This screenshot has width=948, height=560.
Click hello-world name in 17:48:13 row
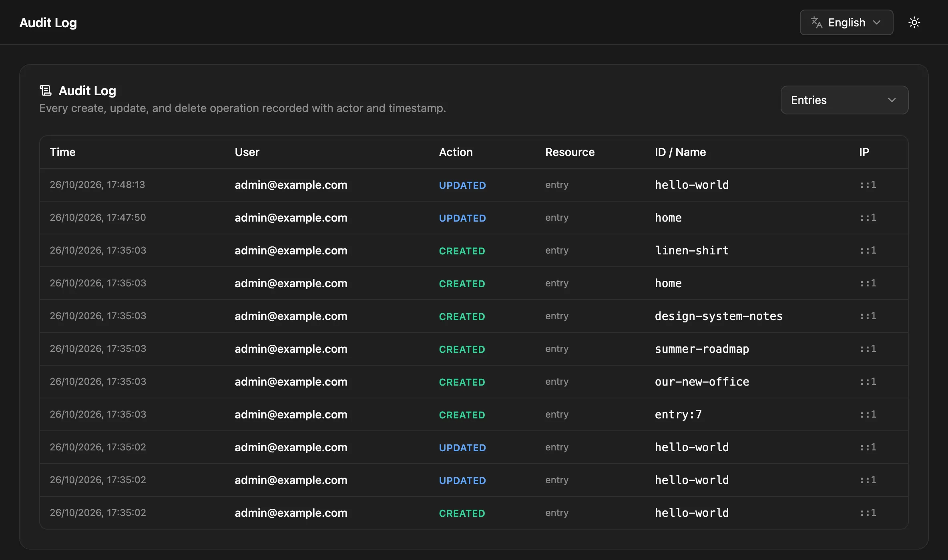pos(691,185)
